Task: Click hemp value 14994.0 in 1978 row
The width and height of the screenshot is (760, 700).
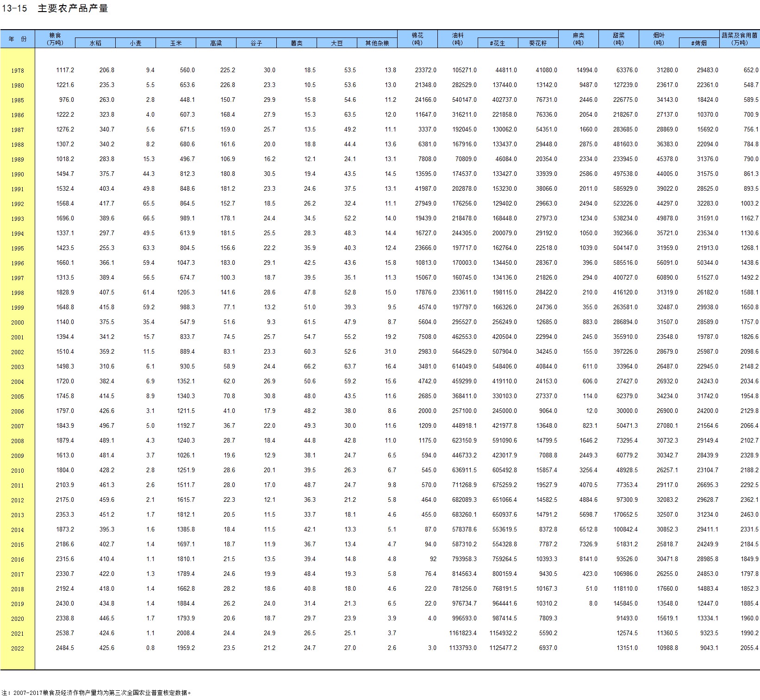Action: click(587, 70)
